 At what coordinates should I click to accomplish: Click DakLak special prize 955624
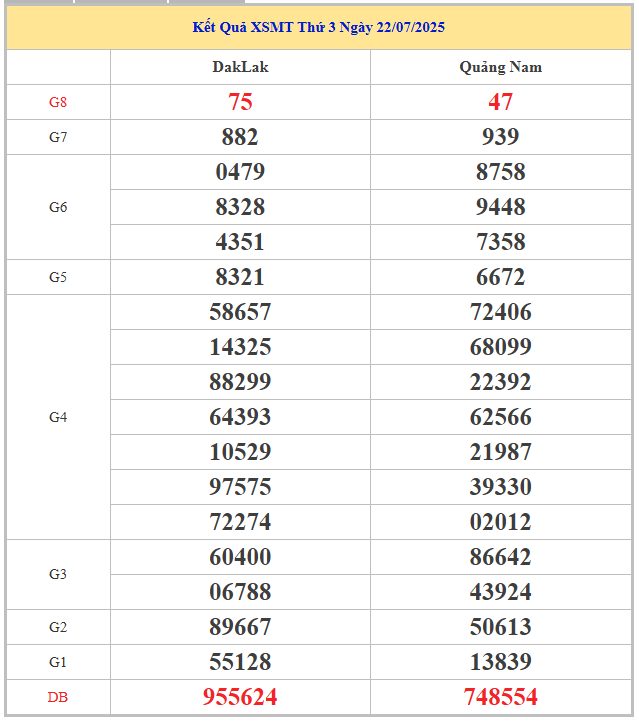pos(240,697)
